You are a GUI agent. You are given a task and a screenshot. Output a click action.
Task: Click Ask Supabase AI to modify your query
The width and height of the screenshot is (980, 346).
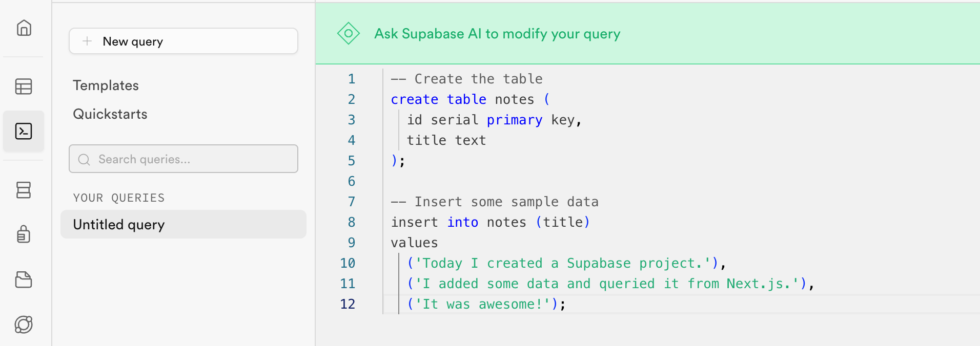(497, 34)
